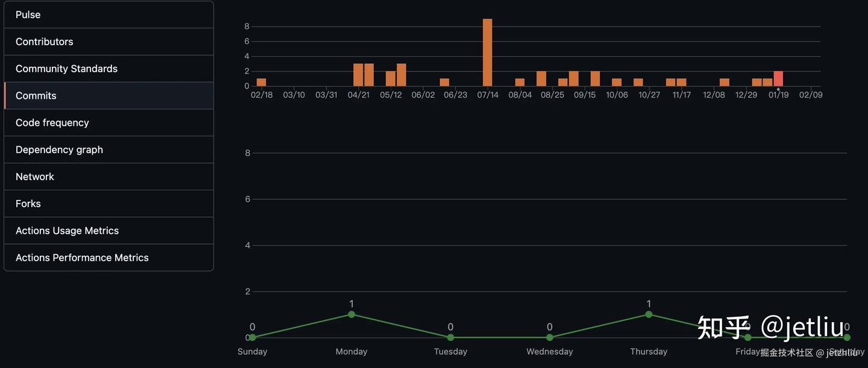This screenshot has width=868, height=368.
Task: Click the Sunday data point
Action: [253, 337]
